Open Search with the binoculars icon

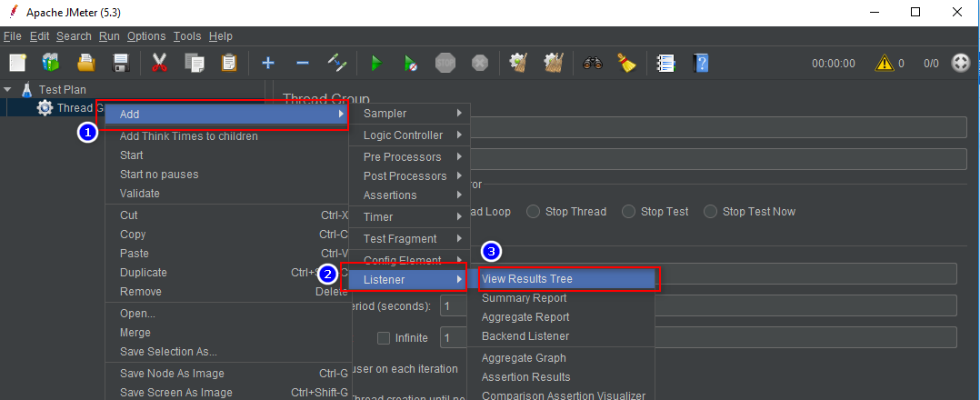point(592,63)
